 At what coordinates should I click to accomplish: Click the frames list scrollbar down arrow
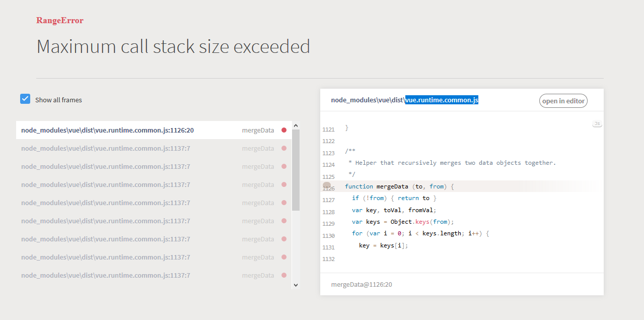coord(296,285)
